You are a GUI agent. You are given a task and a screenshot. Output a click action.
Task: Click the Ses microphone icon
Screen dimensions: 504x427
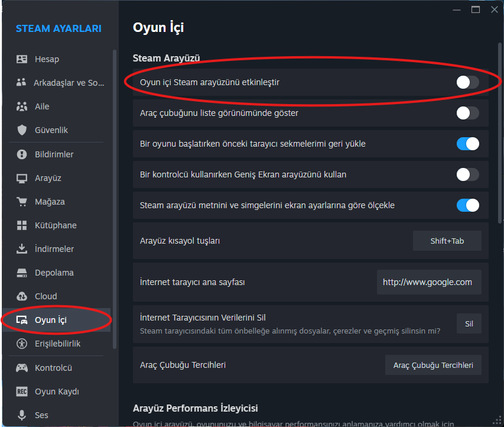point(21,415)
